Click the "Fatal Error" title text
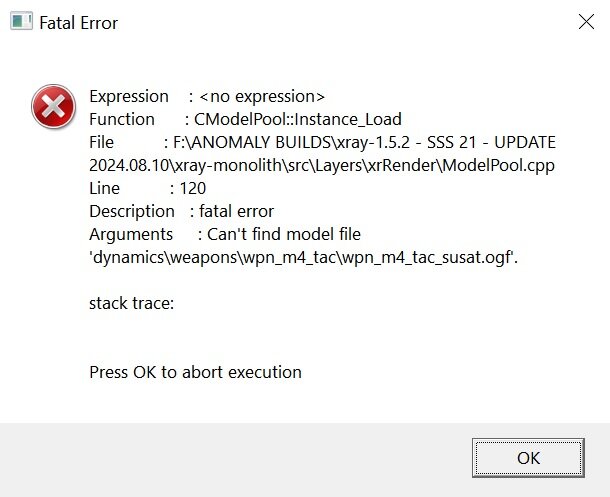Image resolution: width=610 pixels, height=497 pixels. tap(78, 22)
